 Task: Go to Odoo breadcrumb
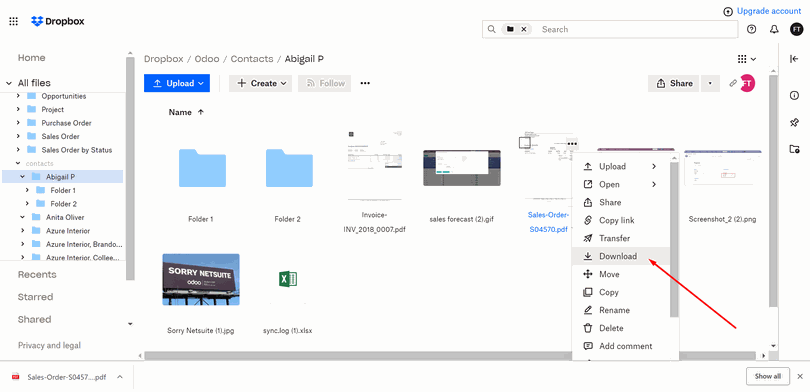click(x=207, y=59)
